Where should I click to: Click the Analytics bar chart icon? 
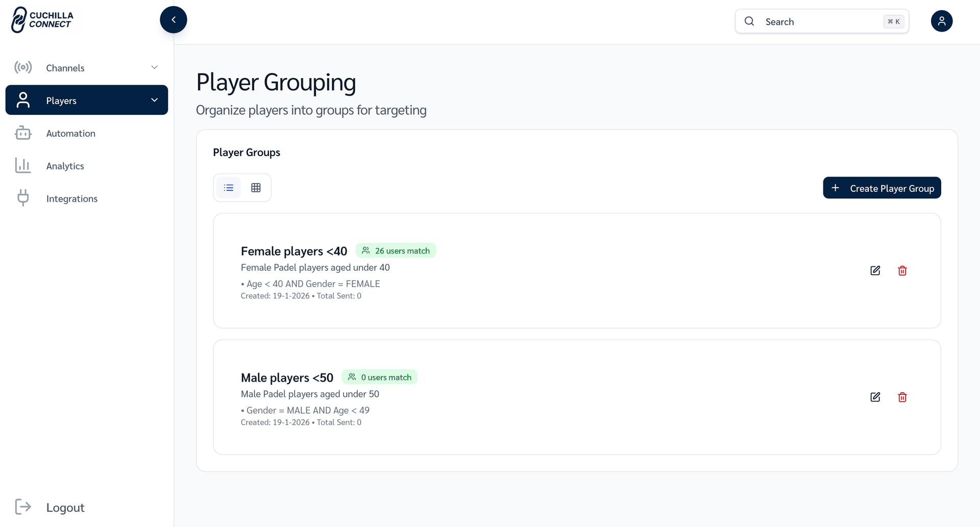23,166
